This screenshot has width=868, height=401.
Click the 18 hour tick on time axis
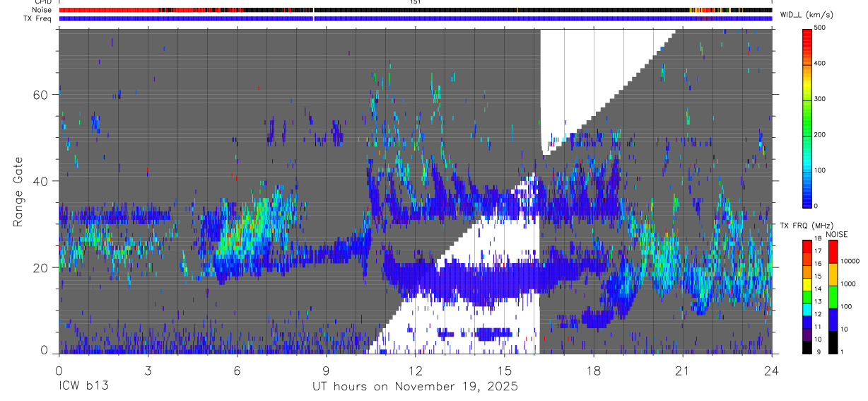(x=593, y=370)
